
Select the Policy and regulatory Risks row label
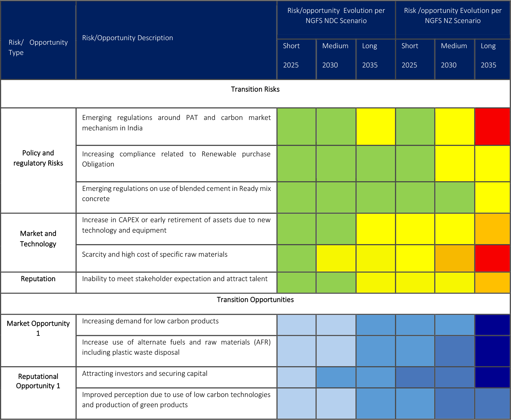pyautogui.click(x=38, y=158)
